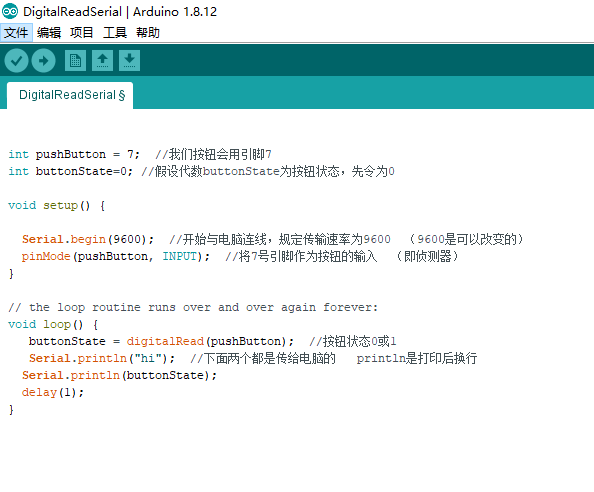
Task: Open the 帮助 menu
Action: pyautogui.click(x=148, y=33)
